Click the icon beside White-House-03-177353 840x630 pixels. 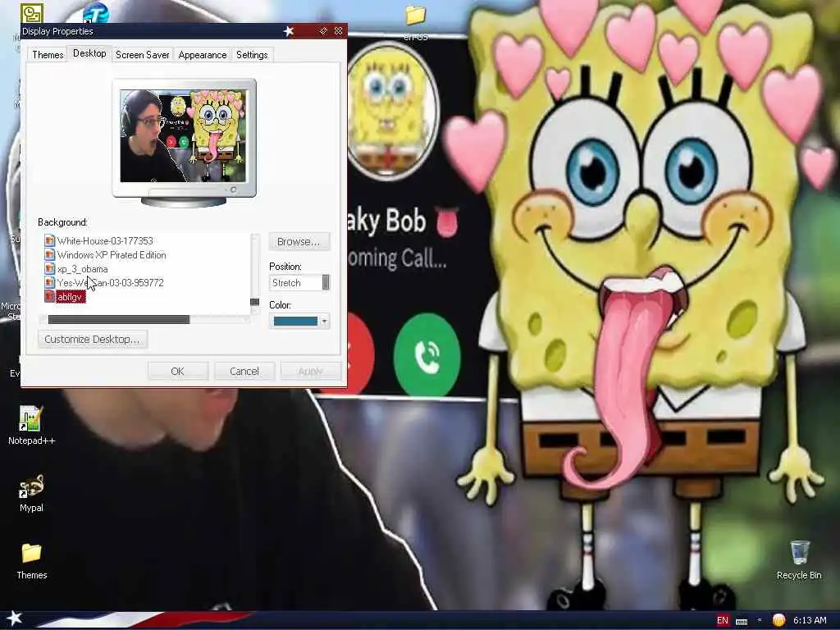tap(50, 240)
